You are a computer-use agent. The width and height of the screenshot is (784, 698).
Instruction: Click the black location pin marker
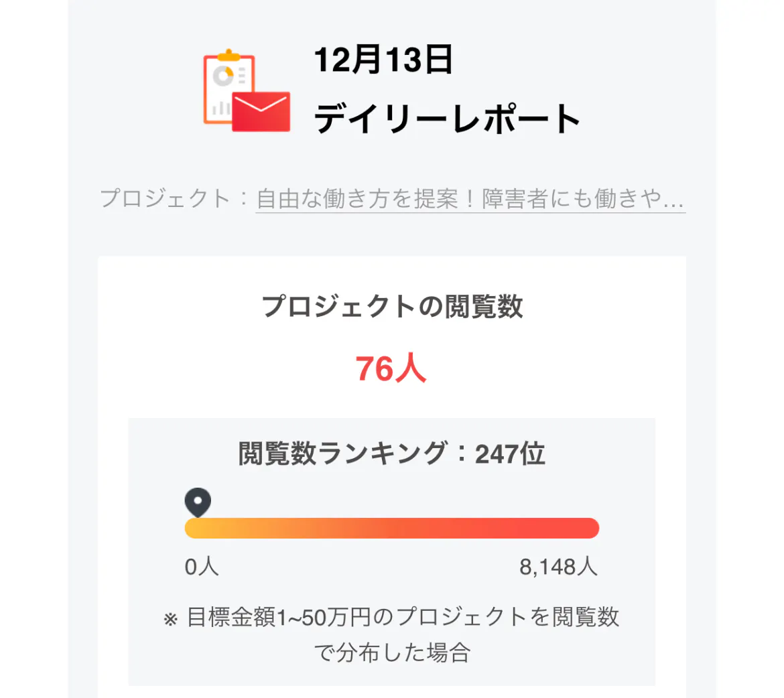(x=198, y=501)
